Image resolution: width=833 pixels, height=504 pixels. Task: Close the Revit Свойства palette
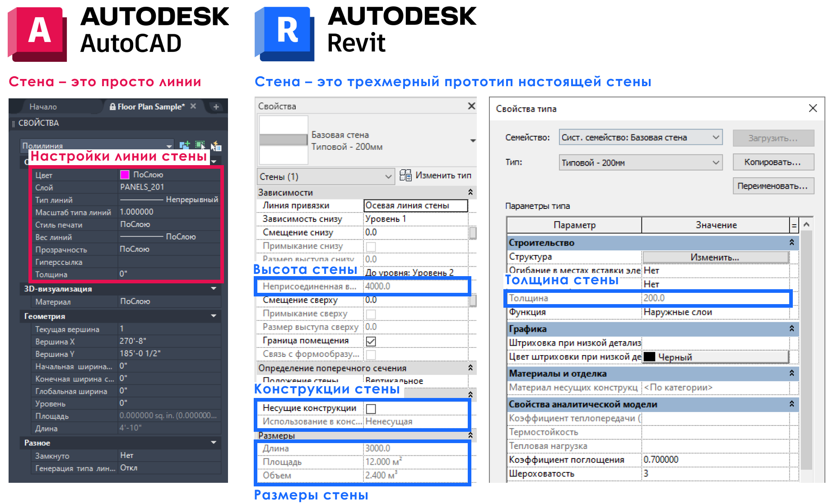pos(471,106)
